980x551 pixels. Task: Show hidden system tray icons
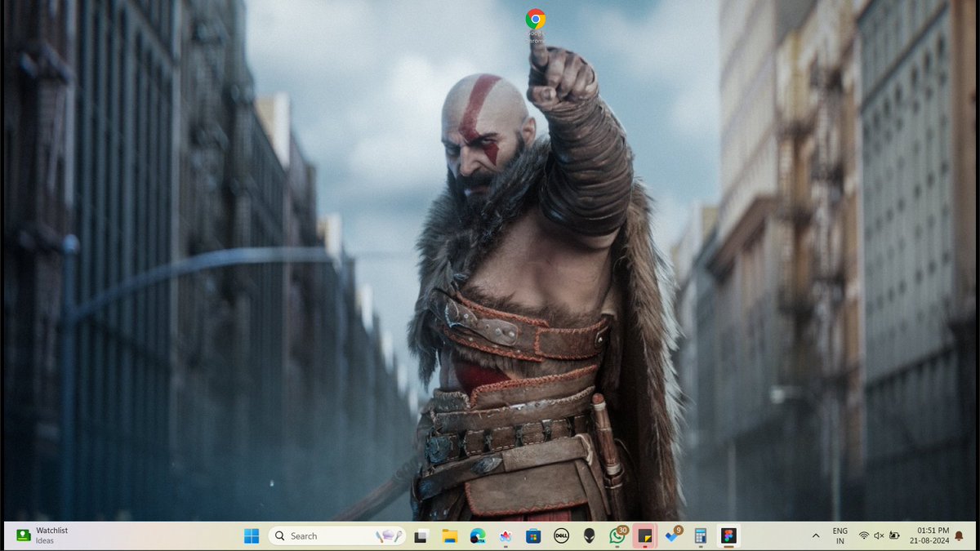pos(815,536)
